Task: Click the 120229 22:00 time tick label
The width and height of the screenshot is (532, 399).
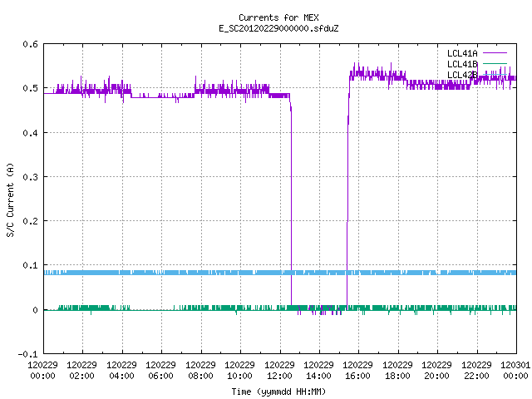Action: tap(476, 370)
